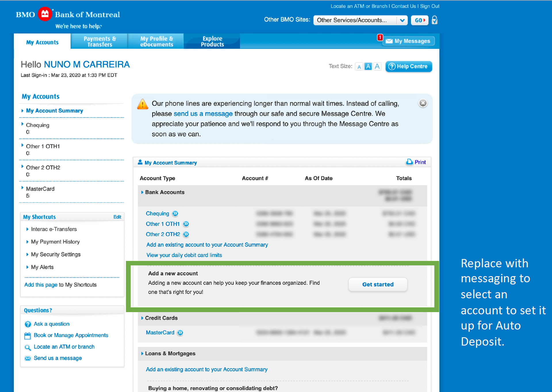Click the security lock icon beside GO
552x392 pixels.
coord(434,20)
